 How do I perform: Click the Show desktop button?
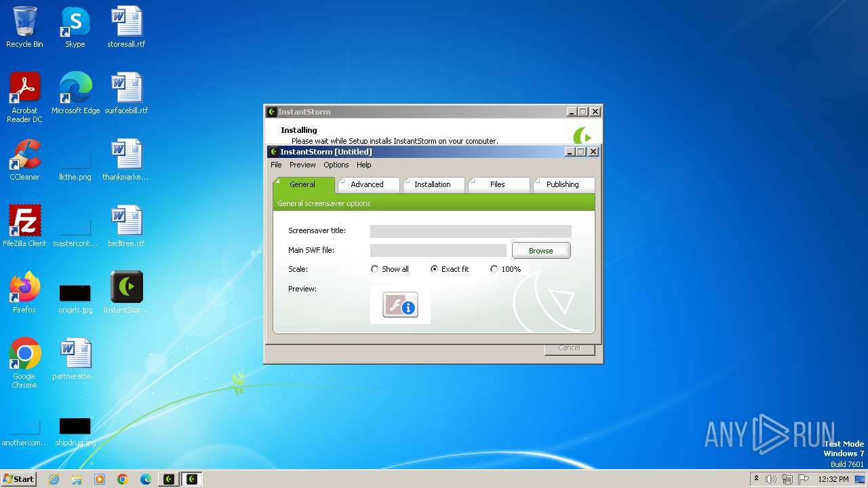coord(861,479)
